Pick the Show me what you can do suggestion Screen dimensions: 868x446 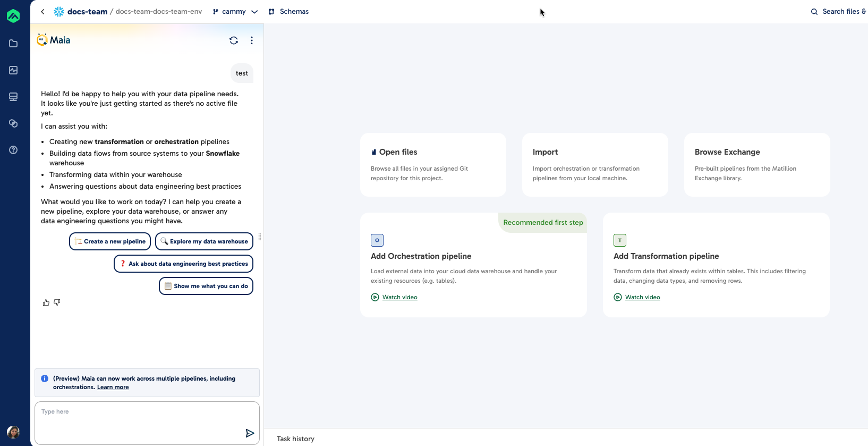pyautogui.click(x=206, y=286)
